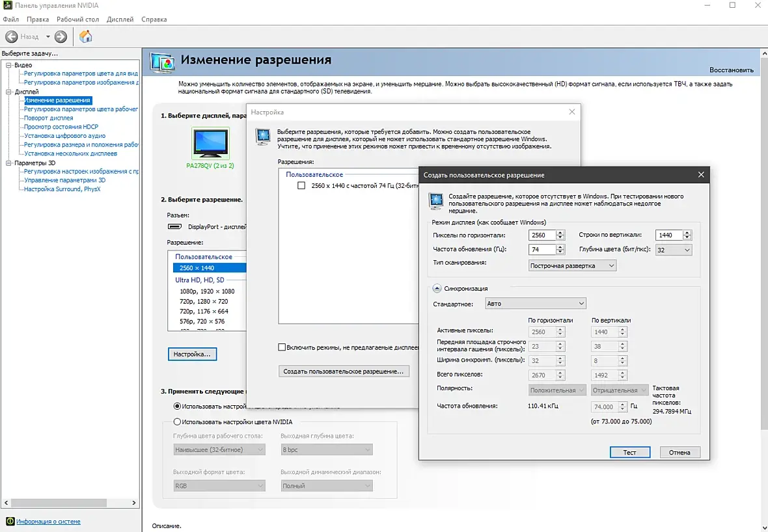Open the 'Информация о системе' link
The height and width of the screenshot is (532, 768).
coord(48,522)
